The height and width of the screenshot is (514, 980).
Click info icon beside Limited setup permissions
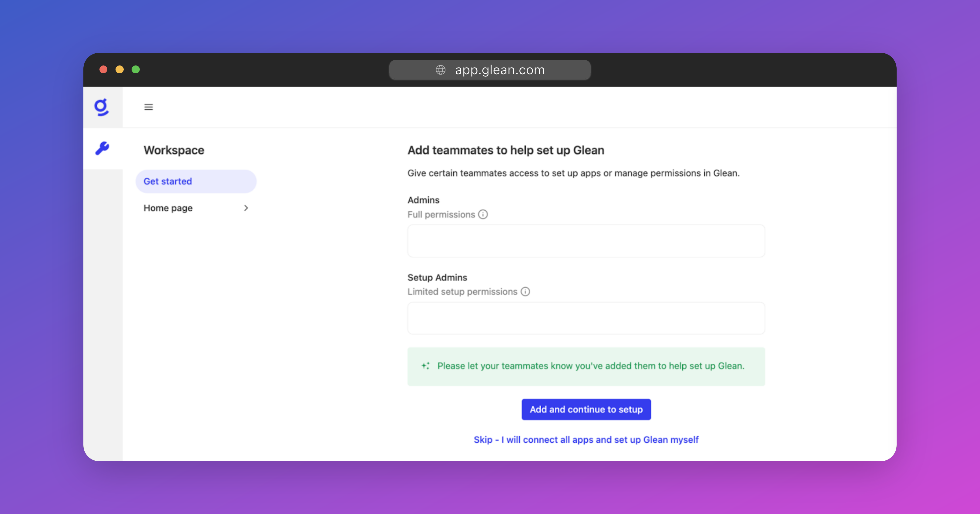525,292
